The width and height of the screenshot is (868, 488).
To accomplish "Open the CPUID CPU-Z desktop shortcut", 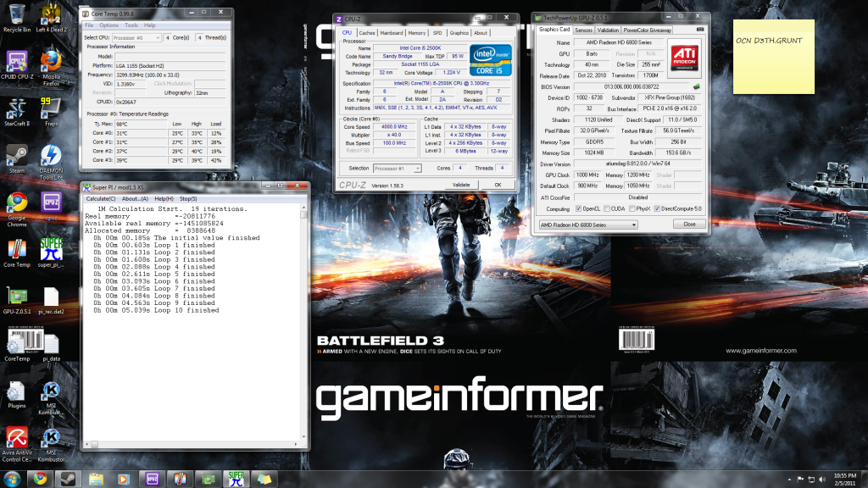I will point(17,65).
